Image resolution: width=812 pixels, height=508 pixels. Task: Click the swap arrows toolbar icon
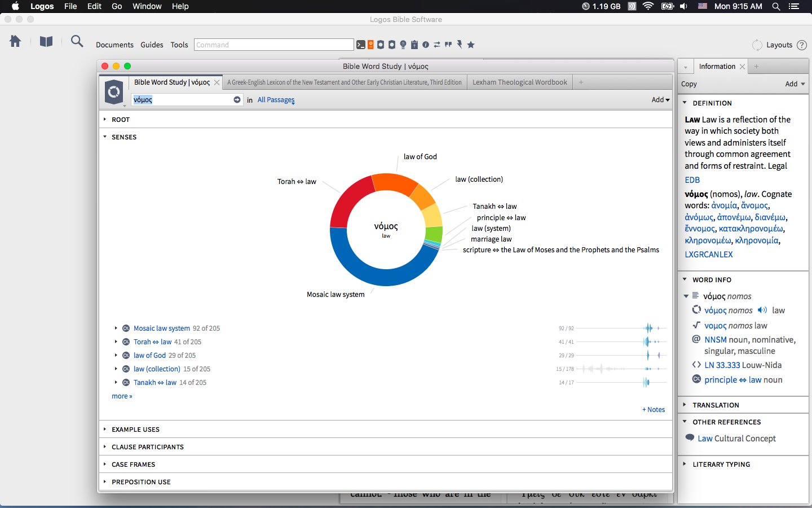click(x=437, y=45)
